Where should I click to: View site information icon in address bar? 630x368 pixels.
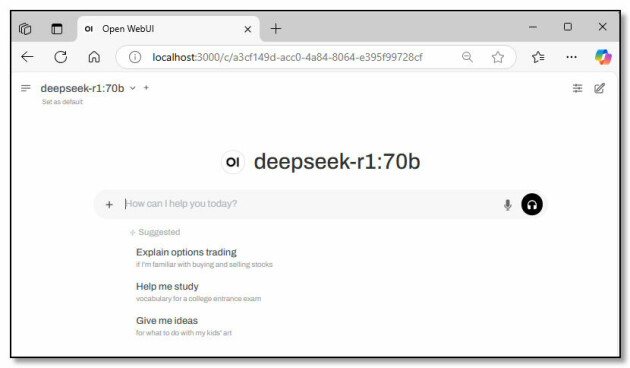135,57
